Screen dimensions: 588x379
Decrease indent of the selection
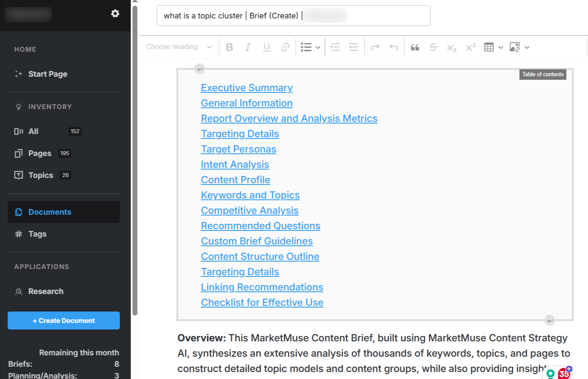[x=354, y=47]
